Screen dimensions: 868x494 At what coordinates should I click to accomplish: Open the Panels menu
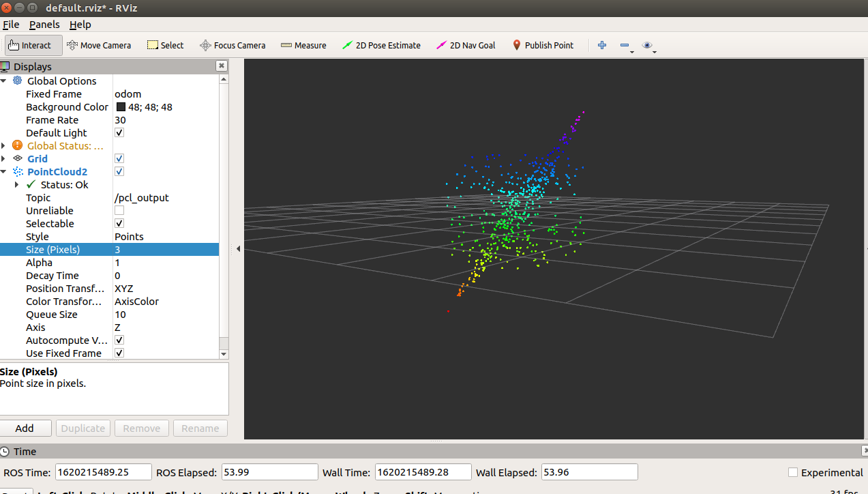pyautogui.click(x=44, y=25)
